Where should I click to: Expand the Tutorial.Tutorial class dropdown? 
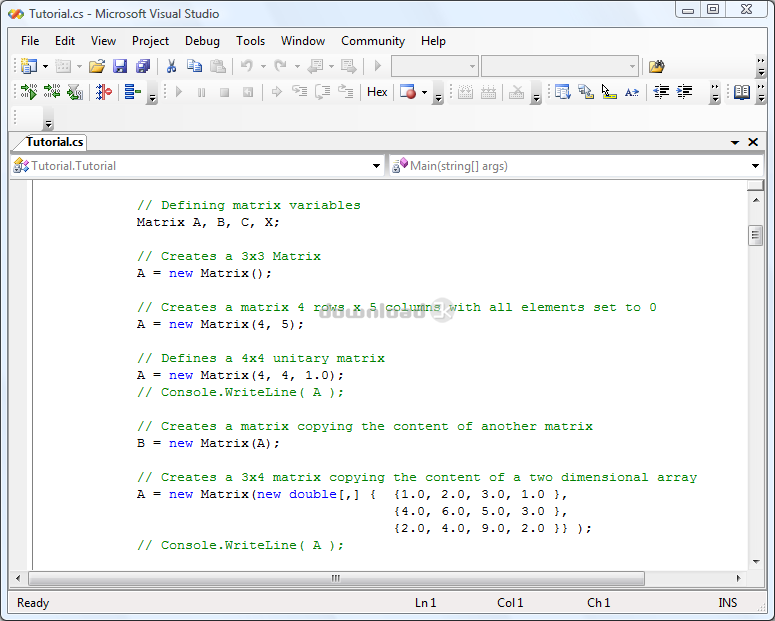(376, 166)
